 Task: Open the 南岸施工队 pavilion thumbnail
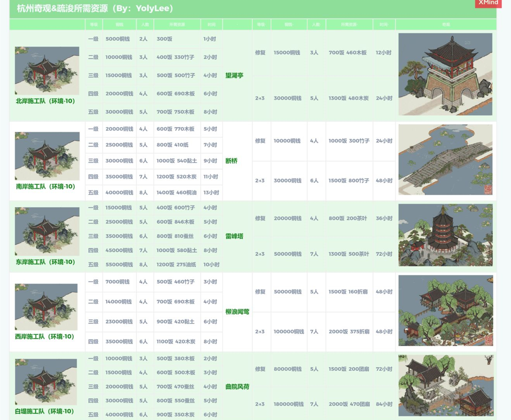47,156
